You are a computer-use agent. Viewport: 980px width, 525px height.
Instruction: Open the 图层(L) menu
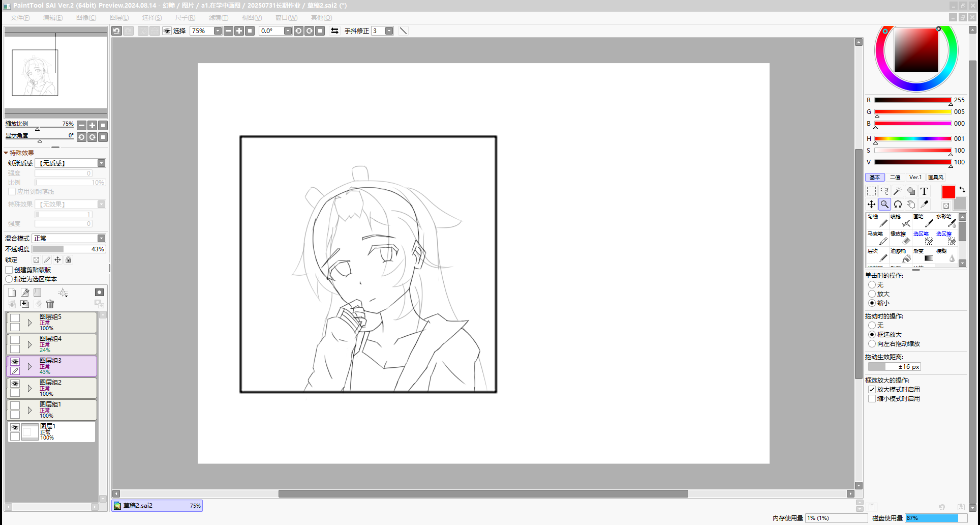point(119,18)
